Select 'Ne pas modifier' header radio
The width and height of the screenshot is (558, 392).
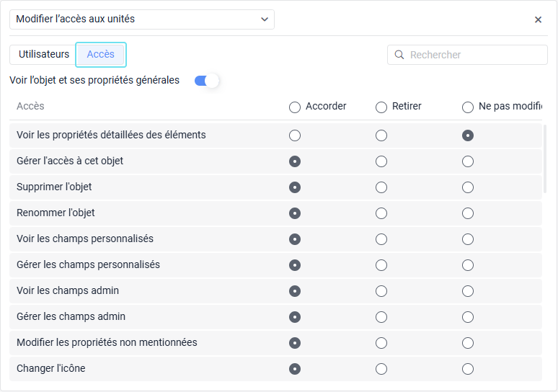tap(468, 107)
